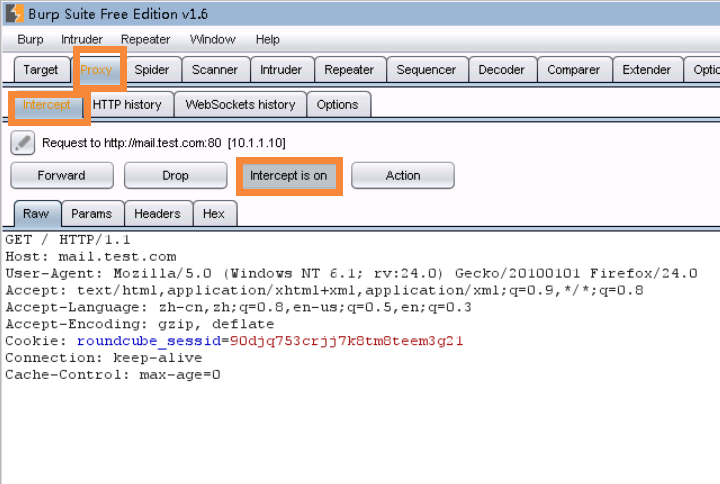Open the Action dropdown button

pos(403,175)
